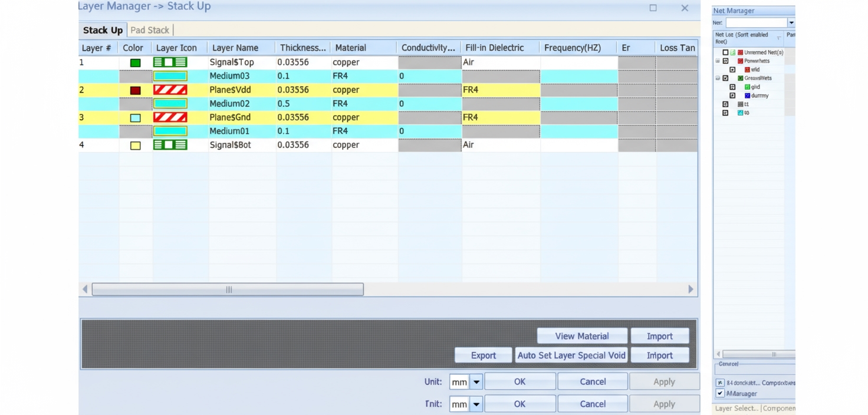Open the Unit mm dropdown
Image resolution: width=868 pixels, height=415 pixels.
[477, 381]
